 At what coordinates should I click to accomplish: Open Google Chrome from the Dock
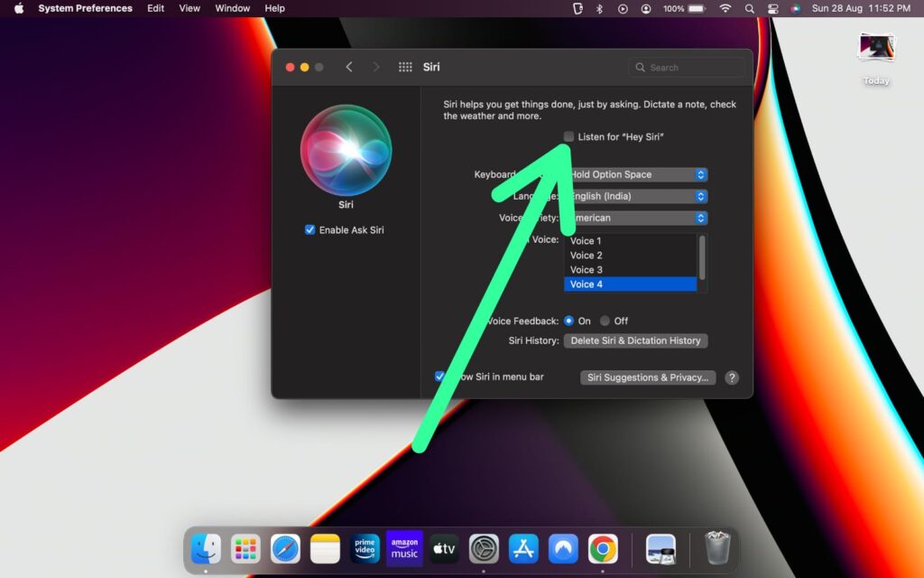(603, 549)
